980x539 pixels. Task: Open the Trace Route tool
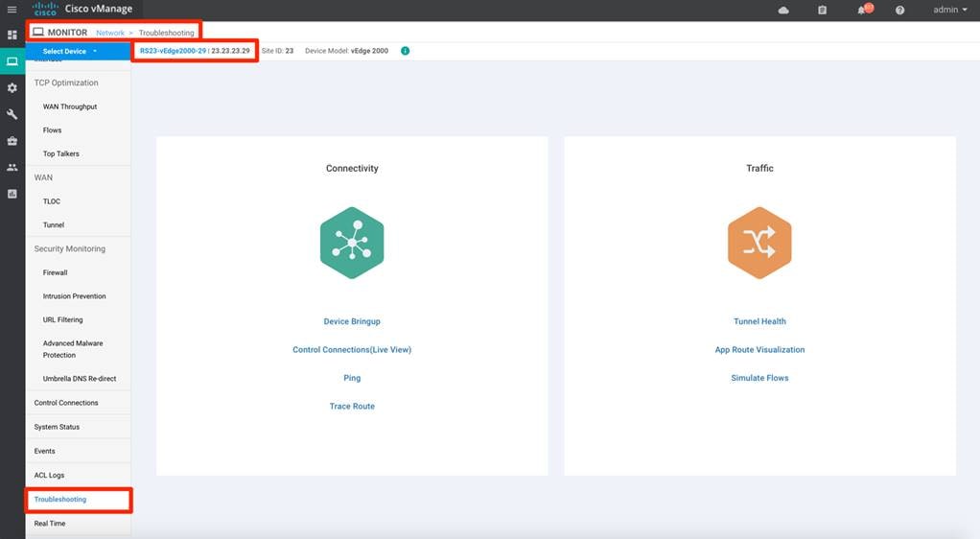352,406
